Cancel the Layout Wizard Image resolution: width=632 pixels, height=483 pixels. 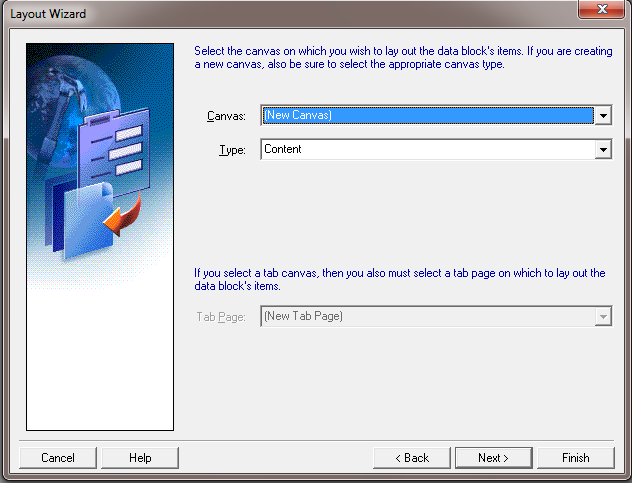tap(58, 458)
